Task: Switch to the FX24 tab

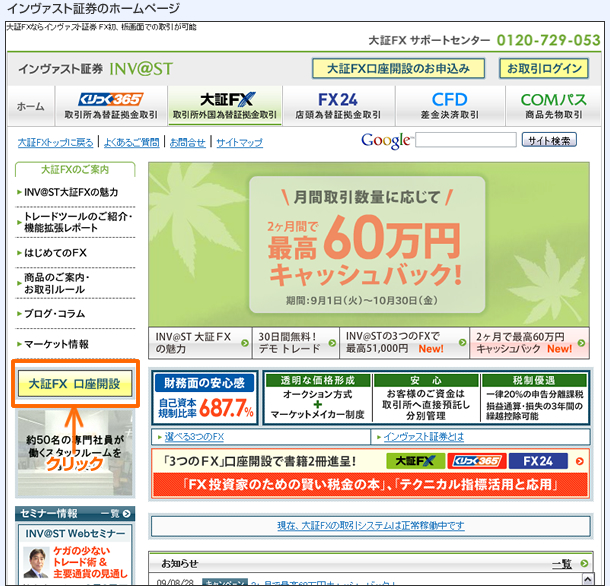Action: (338, 106)
